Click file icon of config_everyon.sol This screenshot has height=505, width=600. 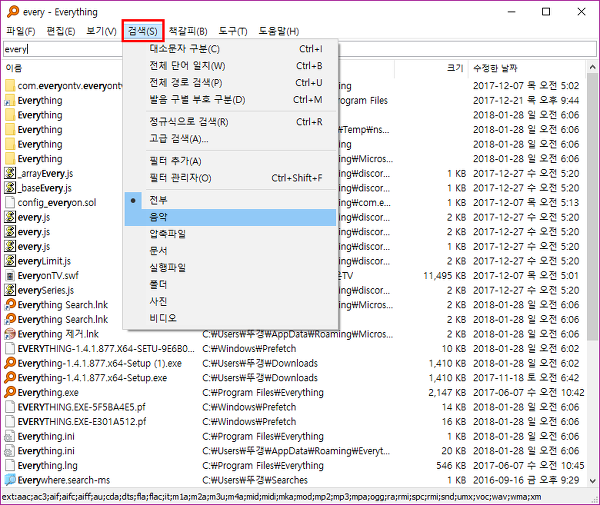pos(10,202)
